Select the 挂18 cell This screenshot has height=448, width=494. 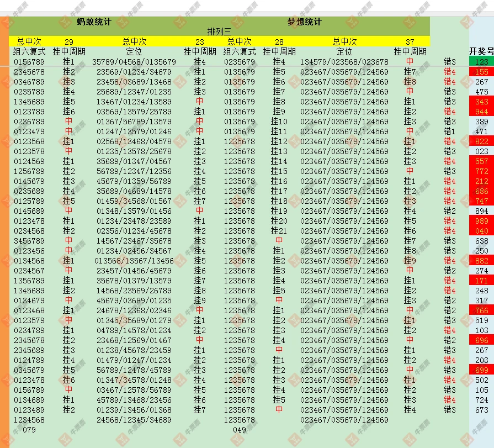point(279,201)
